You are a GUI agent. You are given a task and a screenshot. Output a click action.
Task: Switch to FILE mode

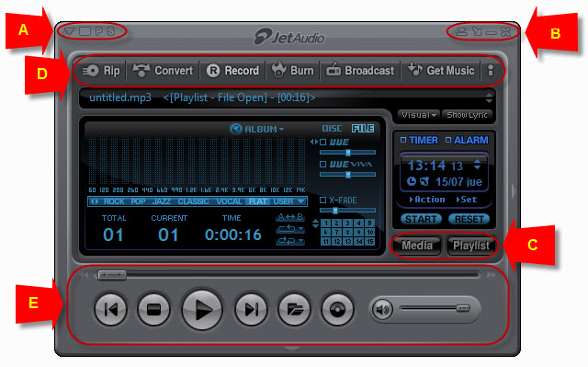pos(363,129)
